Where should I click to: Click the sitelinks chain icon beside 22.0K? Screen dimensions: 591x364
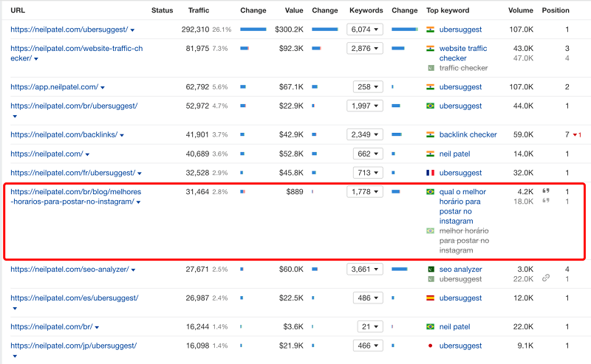546,278
